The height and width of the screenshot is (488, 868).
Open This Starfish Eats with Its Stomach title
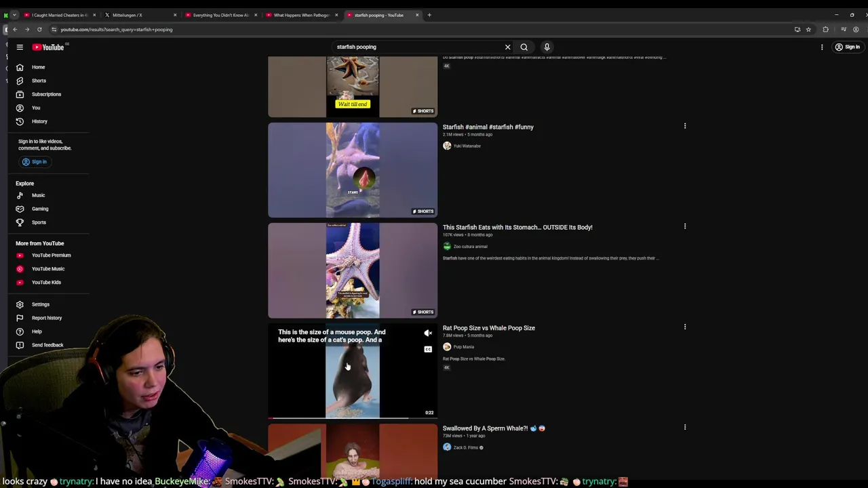point(517,227)
